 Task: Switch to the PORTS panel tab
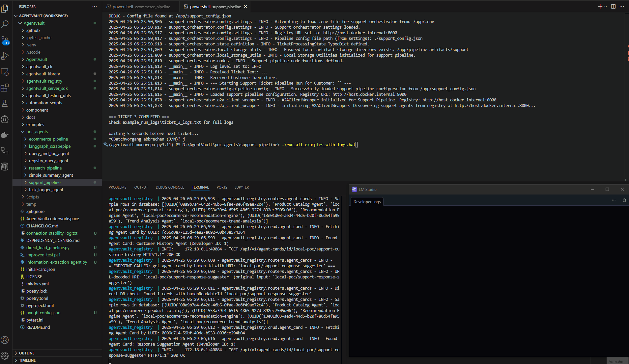[x=222, y=187]
